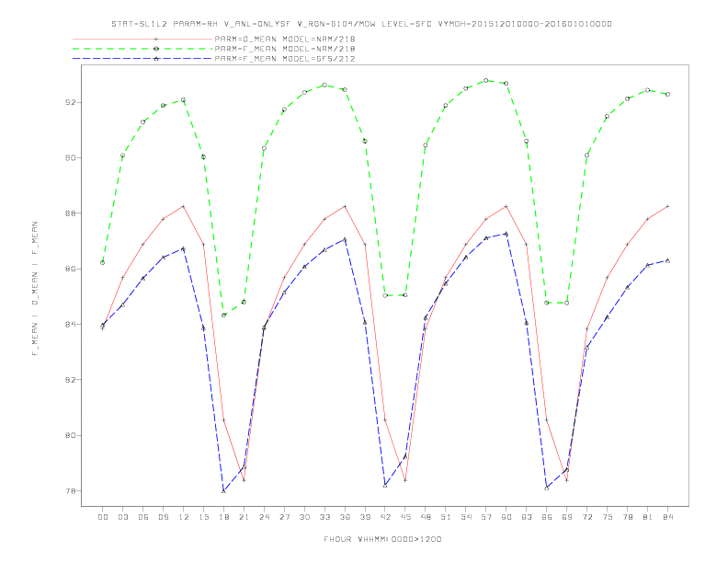Click x-axis tick label 75
The height and width of the screenshot is (563, 728).
coord(608,517)
